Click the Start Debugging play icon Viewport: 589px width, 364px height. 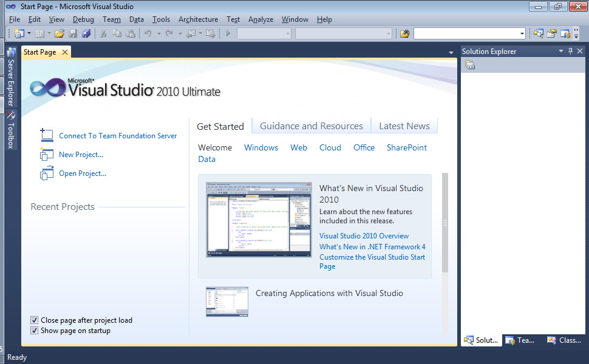pos(228,33)
